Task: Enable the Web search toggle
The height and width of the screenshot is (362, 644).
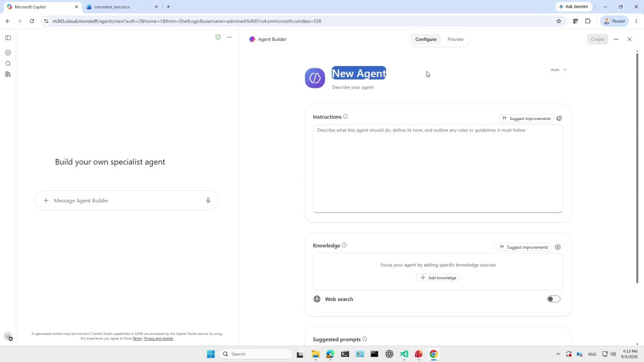Action: [x=553, y=299]
